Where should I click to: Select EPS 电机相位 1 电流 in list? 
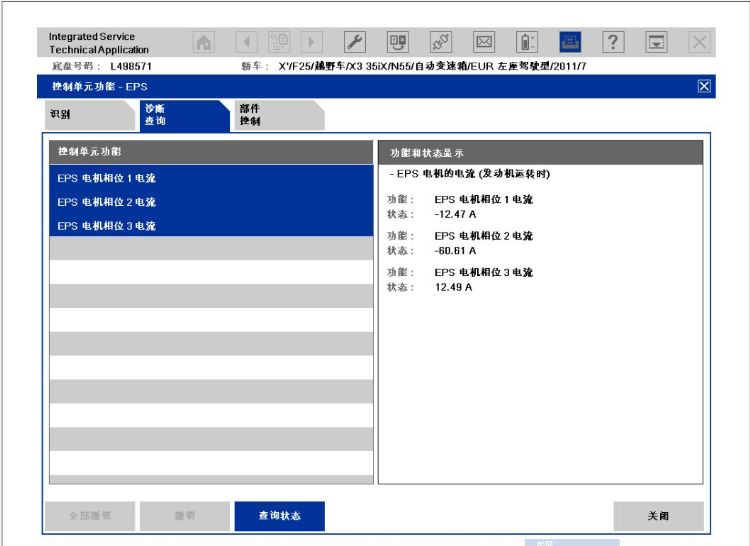coord(211,178)
